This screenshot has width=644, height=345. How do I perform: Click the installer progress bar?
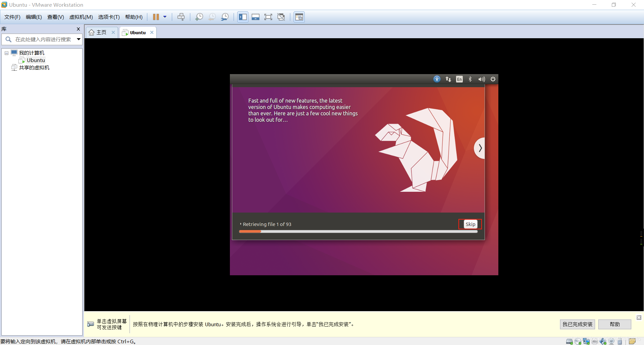pyautogui.click(x=358, y=231)
